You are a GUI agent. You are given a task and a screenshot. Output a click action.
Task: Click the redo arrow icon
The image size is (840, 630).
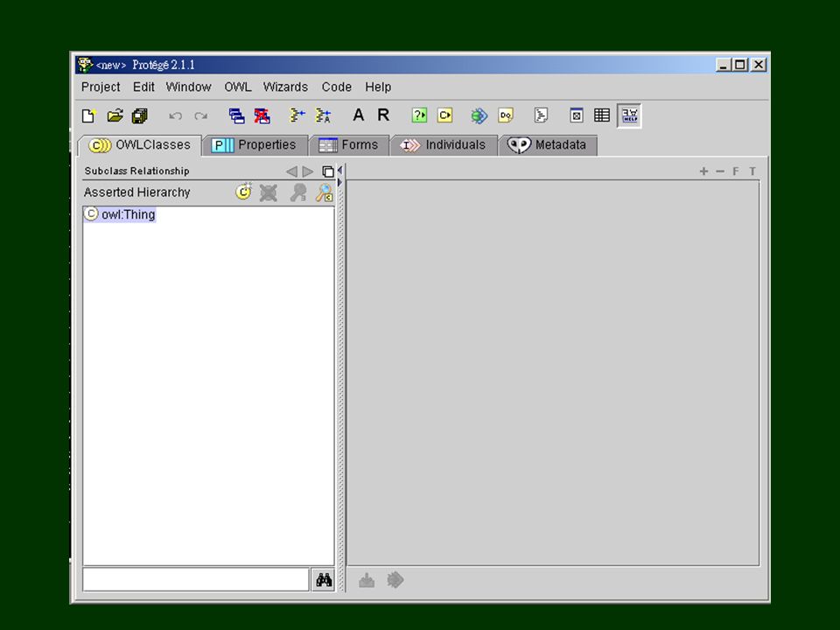point(201,115)
